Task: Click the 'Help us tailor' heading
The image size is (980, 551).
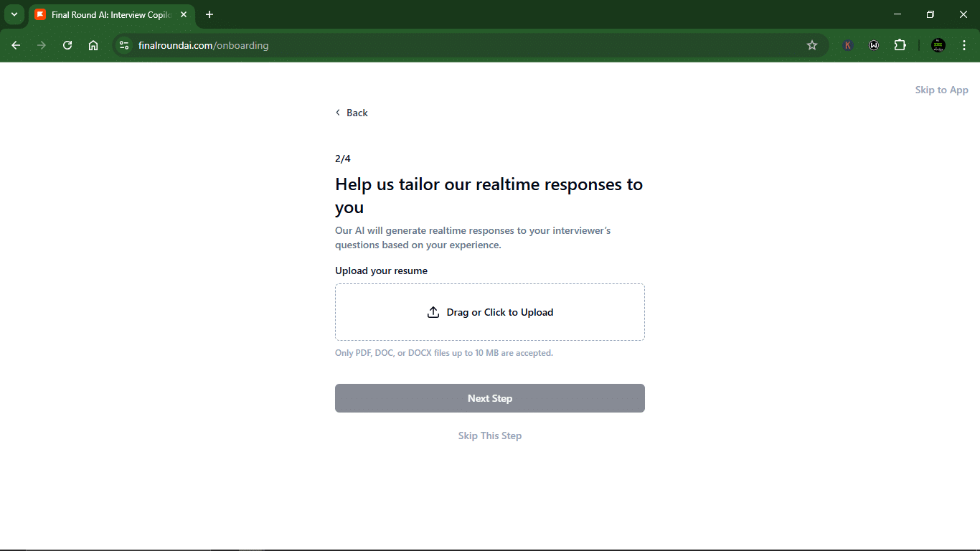Action: point(489,196)
